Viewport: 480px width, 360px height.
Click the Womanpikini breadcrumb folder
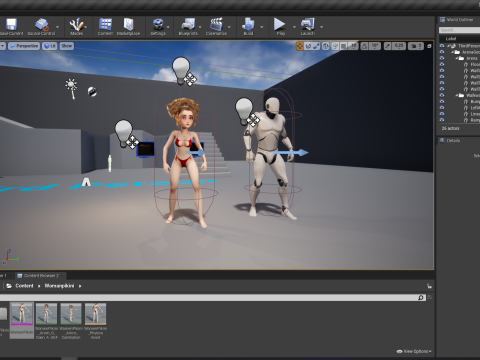point(59,286)
